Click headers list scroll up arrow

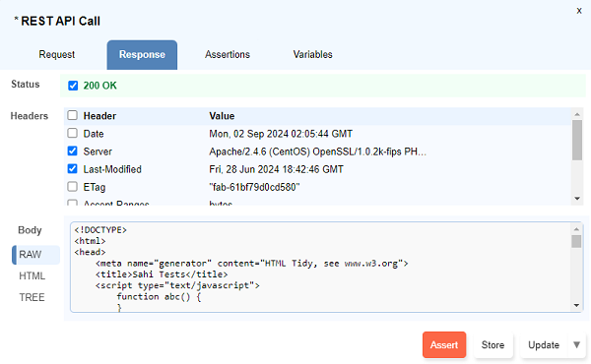point(577,114)
